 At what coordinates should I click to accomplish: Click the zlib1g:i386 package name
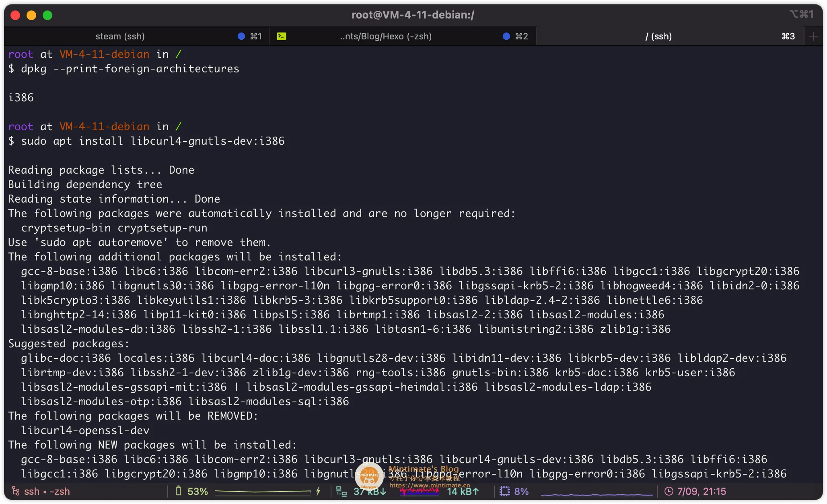tap(636, 329)
